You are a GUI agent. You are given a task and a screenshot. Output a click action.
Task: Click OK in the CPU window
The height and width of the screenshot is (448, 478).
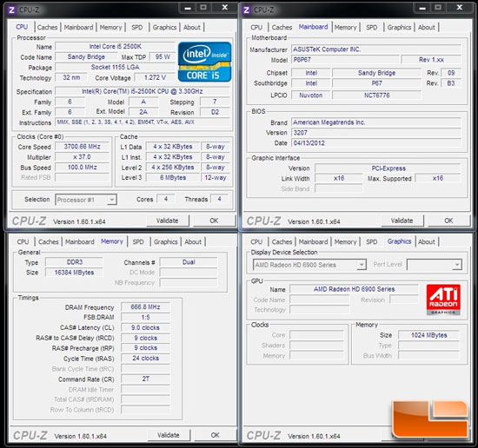pyautogui.click(x=214, y=221)
